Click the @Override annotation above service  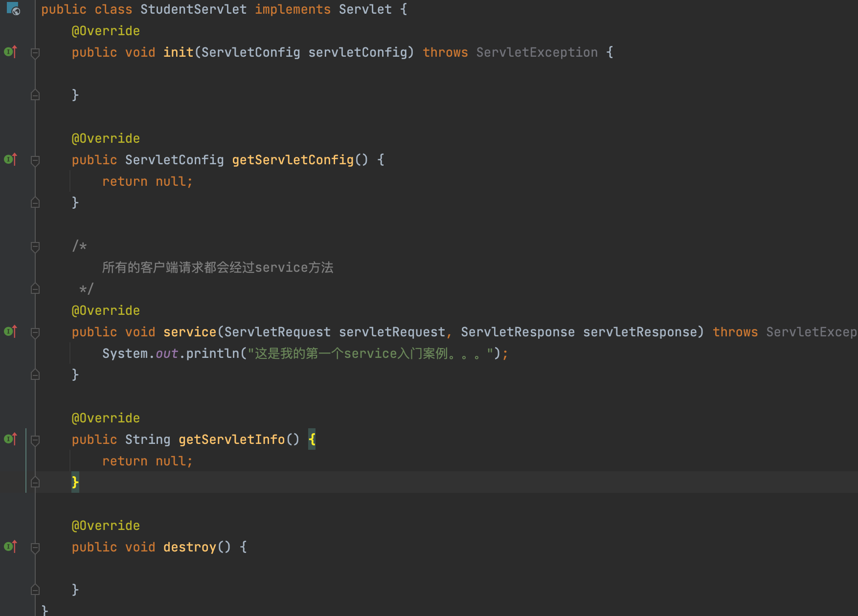106,310
